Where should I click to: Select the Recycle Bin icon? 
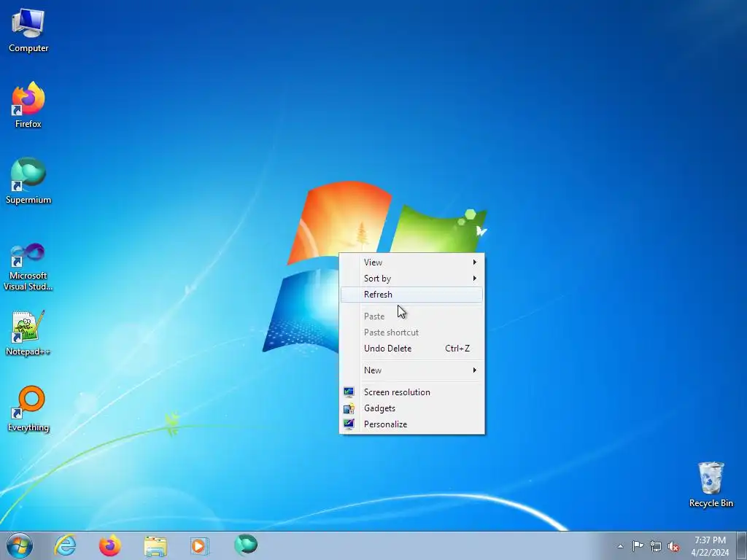point(711,484)
